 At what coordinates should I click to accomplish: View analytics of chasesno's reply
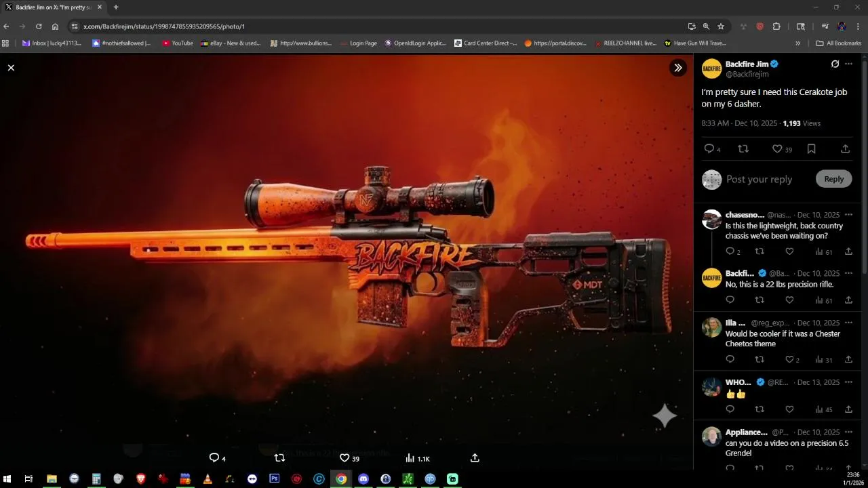click(x=823, y=251)
